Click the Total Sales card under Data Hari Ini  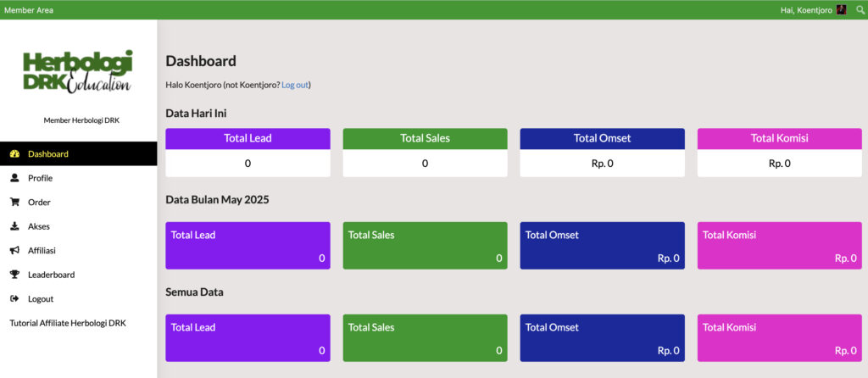coord(426,153)
